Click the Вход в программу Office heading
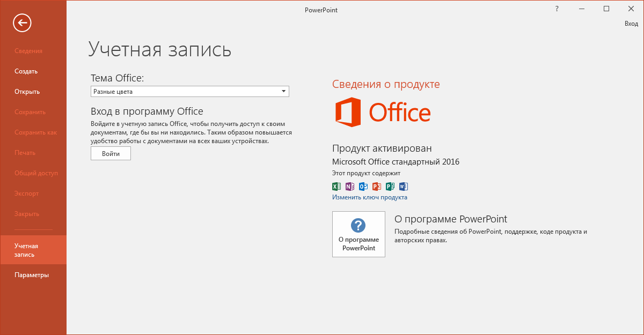Screen dimensions: 644x335 click(x=147, y=111)
